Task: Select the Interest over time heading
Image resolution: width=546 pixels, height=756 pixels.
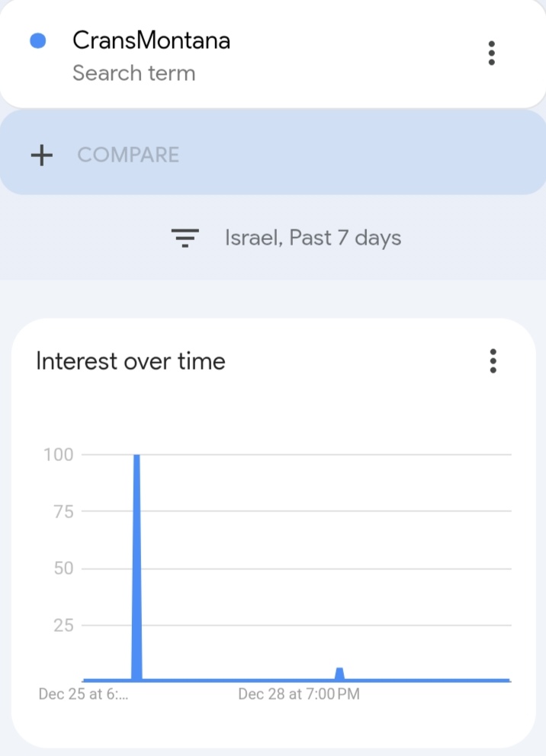Action: tap(130, 361)
